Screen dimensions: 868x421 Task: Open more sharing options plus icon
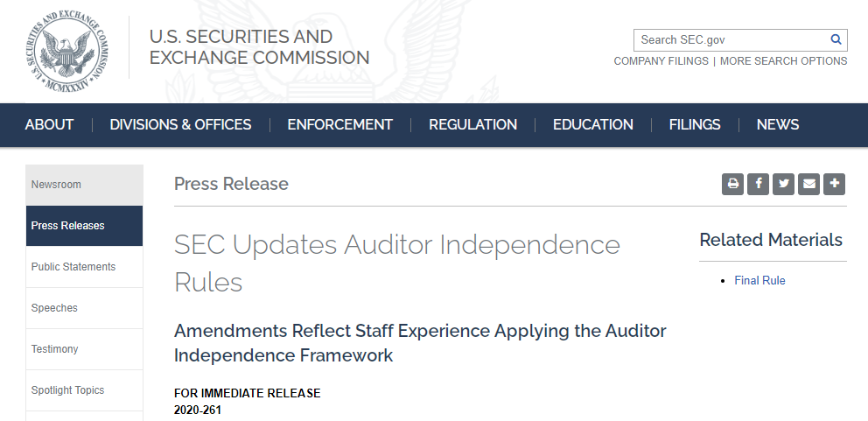pyautogui.click(x=835, y=184)
